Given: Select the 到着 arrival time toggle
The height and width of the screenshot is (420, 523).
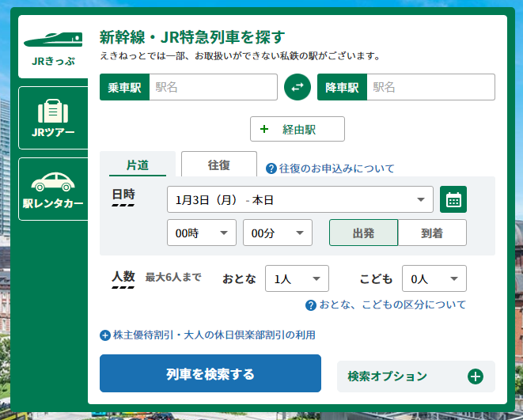Looking at the screenshot, I should 432,233.
